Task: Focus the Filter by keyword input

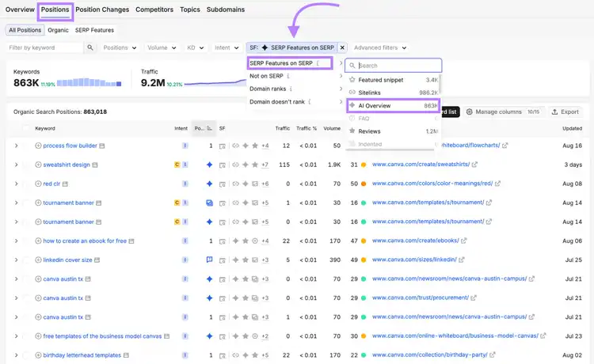Action: (x=44, y=47)
